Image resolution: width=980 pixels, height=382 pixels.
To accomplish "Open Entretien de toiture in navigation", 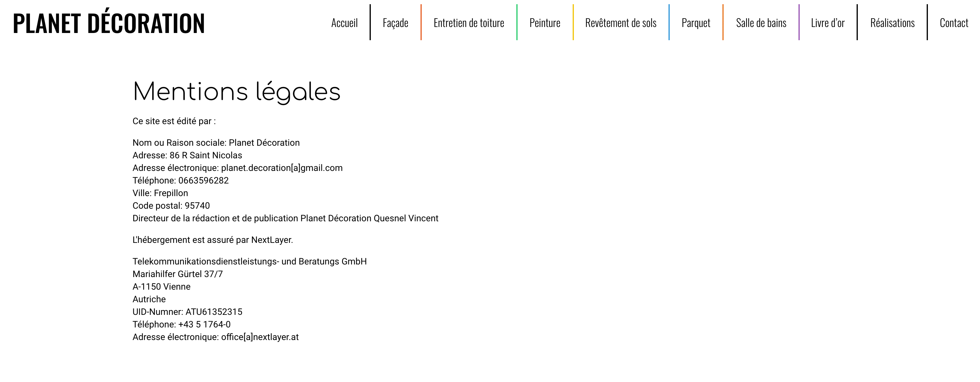I will click(x=469, y=23).
